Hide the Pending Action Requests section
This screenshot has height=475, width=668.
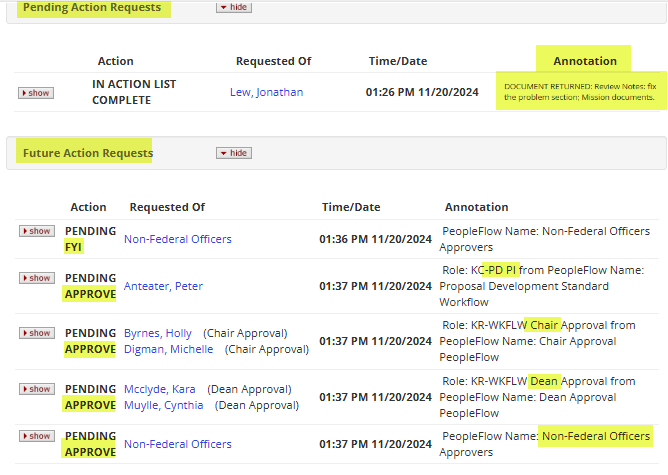click(234, 8)
